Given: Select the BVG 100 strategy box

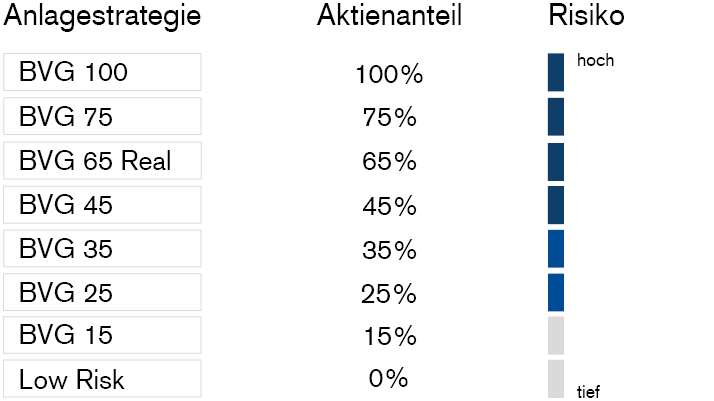Looking at the screenshot, I should click(x=102, y=72).
